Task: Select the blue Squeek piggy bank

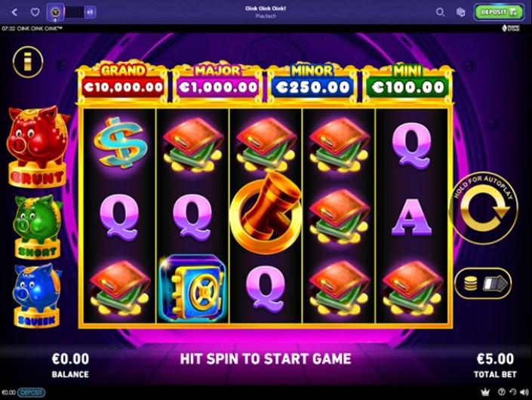Action: [x=37, y=295]
